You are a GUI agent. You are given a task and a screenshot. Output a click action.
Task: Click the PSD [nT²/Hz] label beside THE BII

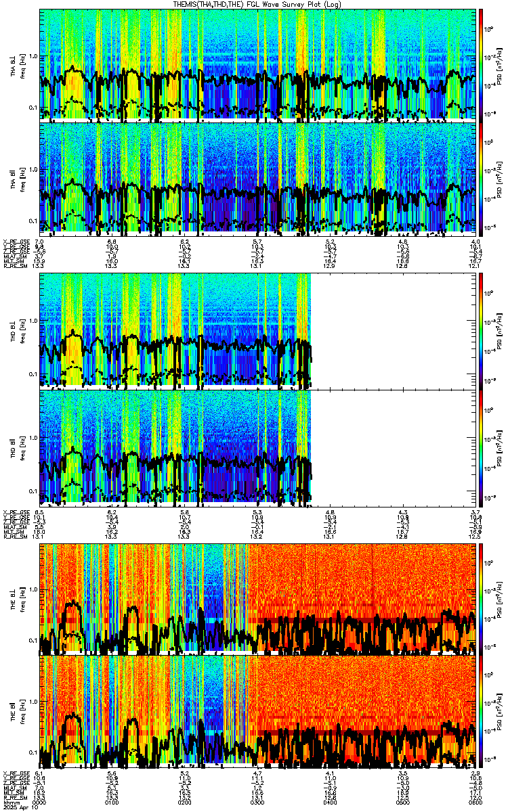pos(500,710)
